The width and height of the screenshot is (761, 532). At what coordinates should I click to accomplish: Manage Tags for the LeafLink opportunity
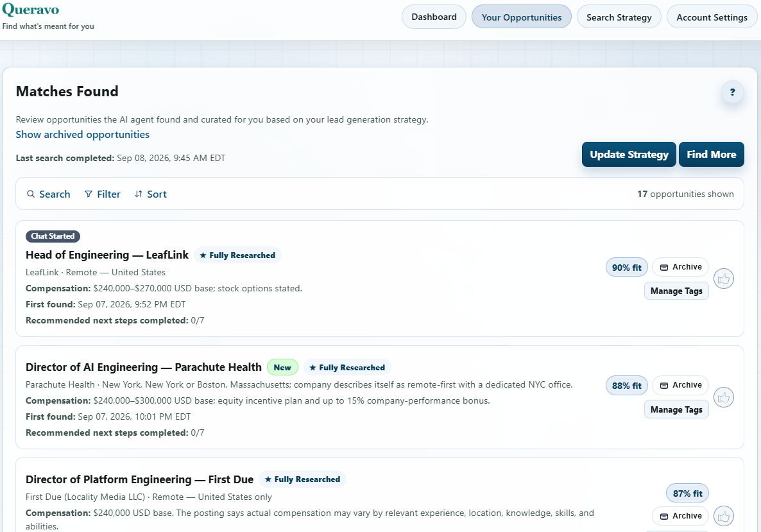(x=676, y=291)
